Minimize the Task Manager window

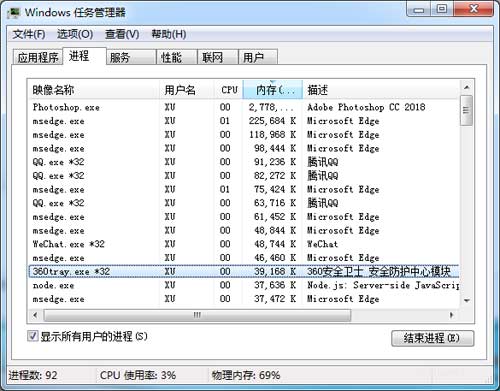pos(419,9)
